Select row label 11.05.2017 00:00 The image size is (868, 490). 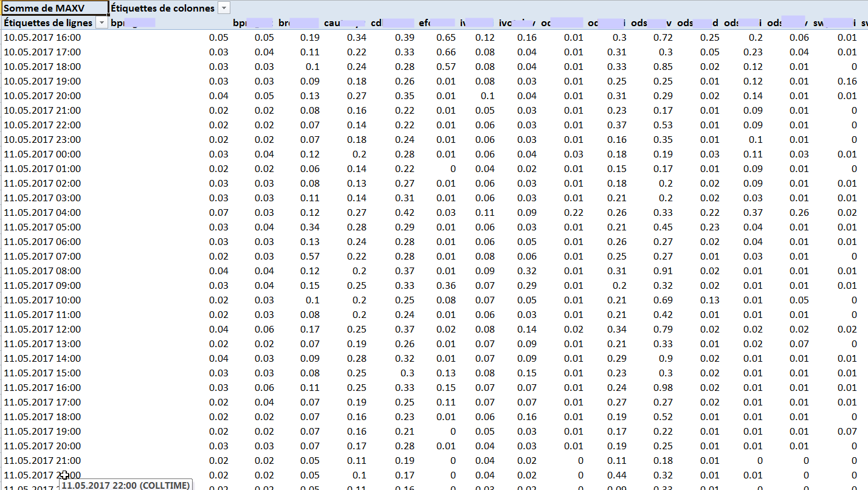[x=43, y=154]
